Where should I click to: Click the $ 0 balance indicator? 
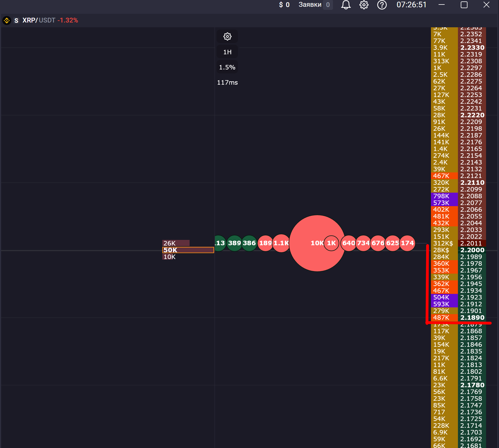284,5
